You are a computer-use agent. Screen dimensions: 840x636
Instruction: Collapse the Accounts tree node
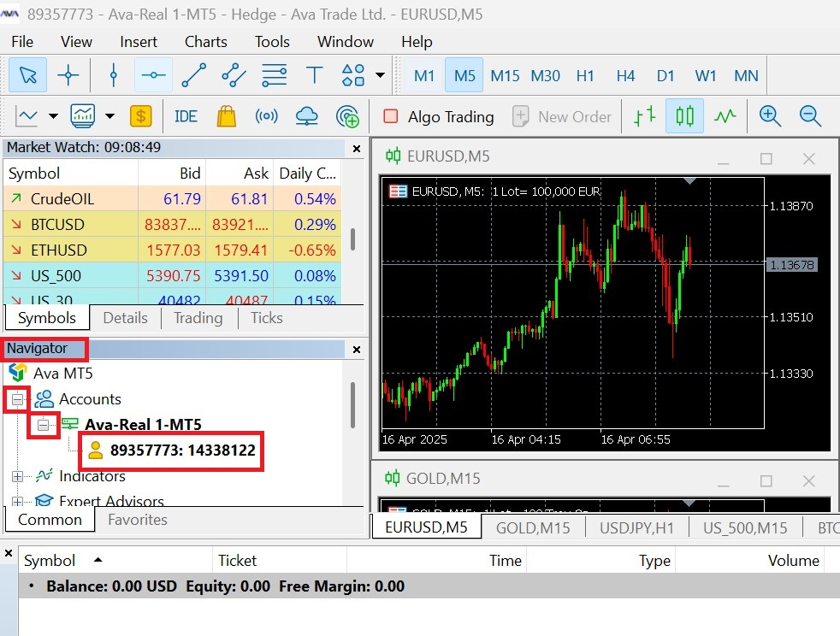16,399
